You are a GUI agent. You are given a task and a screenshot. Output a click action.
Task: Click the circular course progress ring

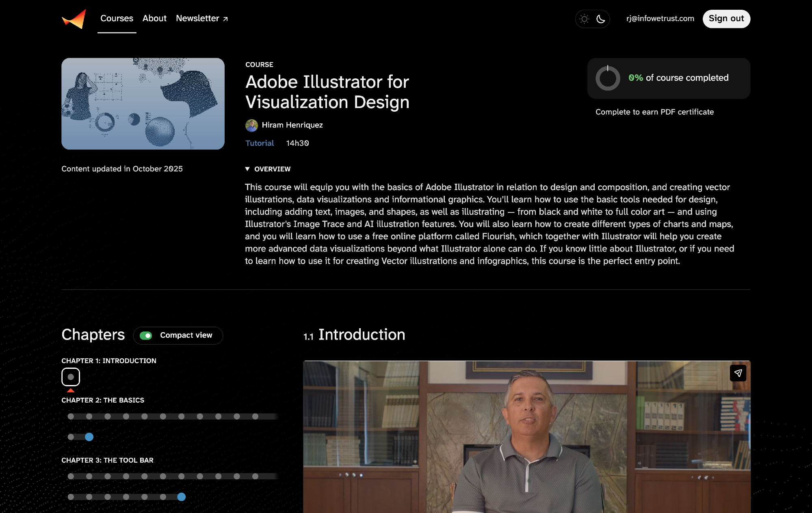(608, 78)
